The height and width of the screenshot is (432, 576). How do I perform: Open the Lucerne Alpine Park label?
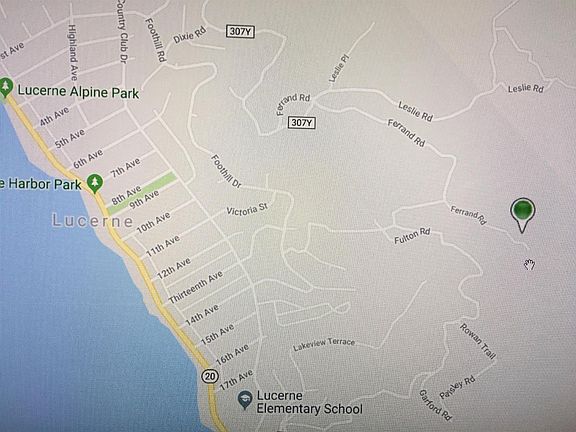(x=78, y=92)
